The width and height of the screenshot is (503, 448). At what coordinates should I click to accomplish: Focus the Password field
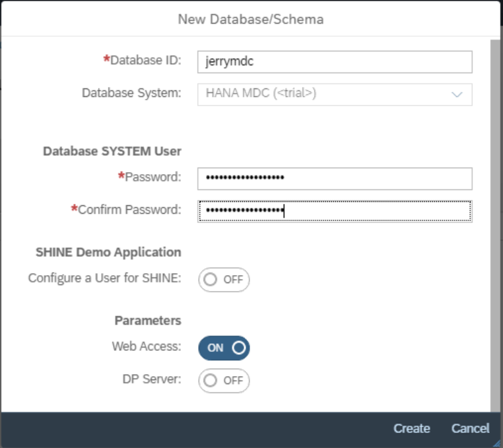coord(335,179)
